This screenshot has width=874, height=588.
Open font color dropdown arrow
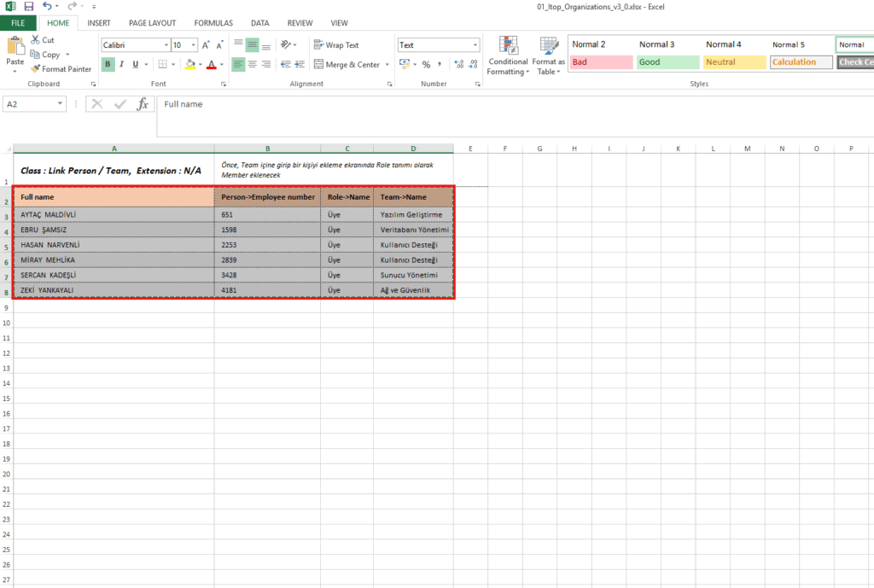click(x=222, y=65)
